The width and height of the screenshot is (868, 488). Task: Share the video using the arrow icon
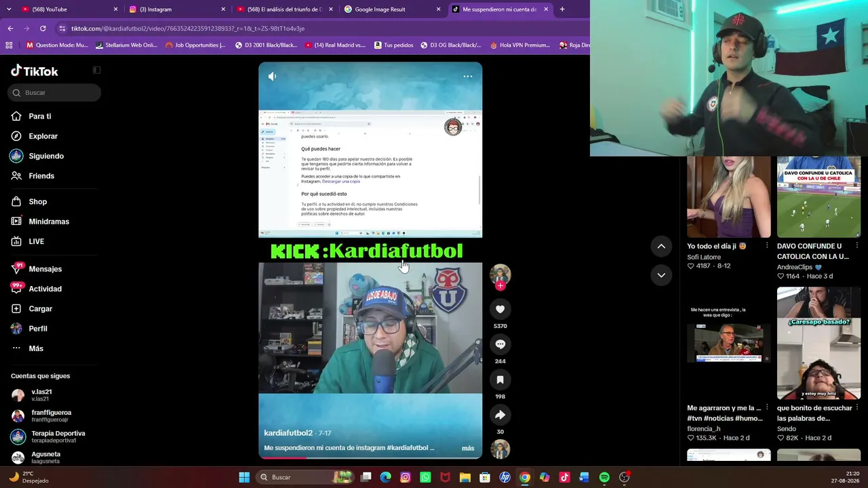coord(500,415)
